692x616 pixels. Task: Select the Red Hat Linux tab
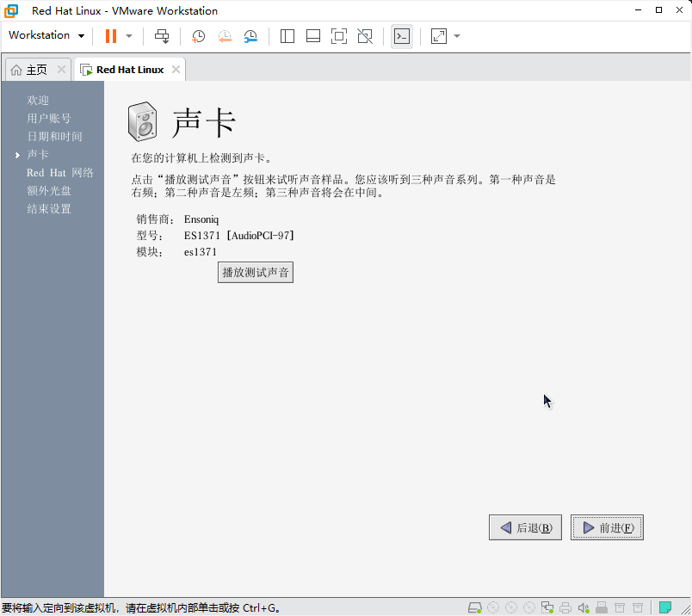127,69
